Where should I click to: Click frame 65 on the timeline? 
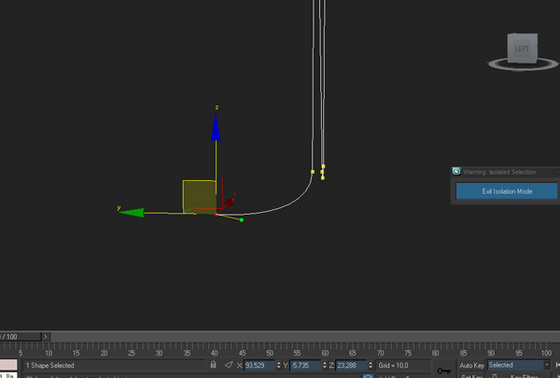(352, 353)
